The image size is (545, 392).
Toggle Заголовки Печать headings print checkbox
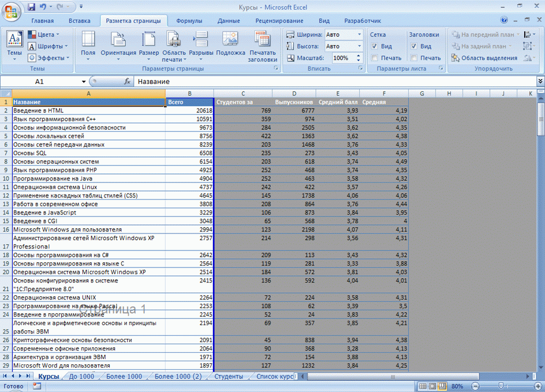pyautogui.click(x=414, y=58)
